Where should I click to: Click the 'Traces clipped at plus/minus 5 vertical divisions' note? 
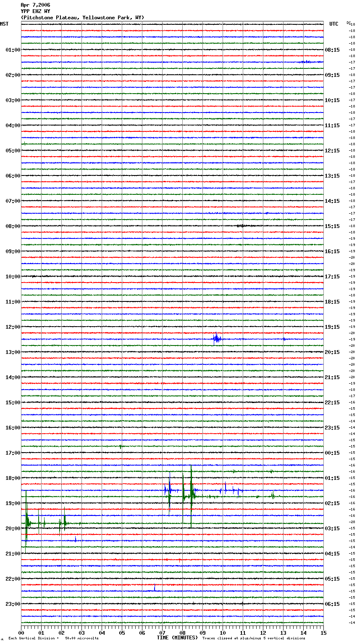[254, 638]
